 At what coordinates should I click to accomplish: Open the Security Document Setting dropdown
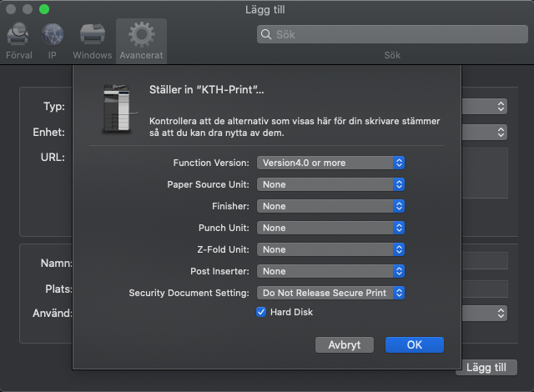pyautogui.click(x=331, y=293)
